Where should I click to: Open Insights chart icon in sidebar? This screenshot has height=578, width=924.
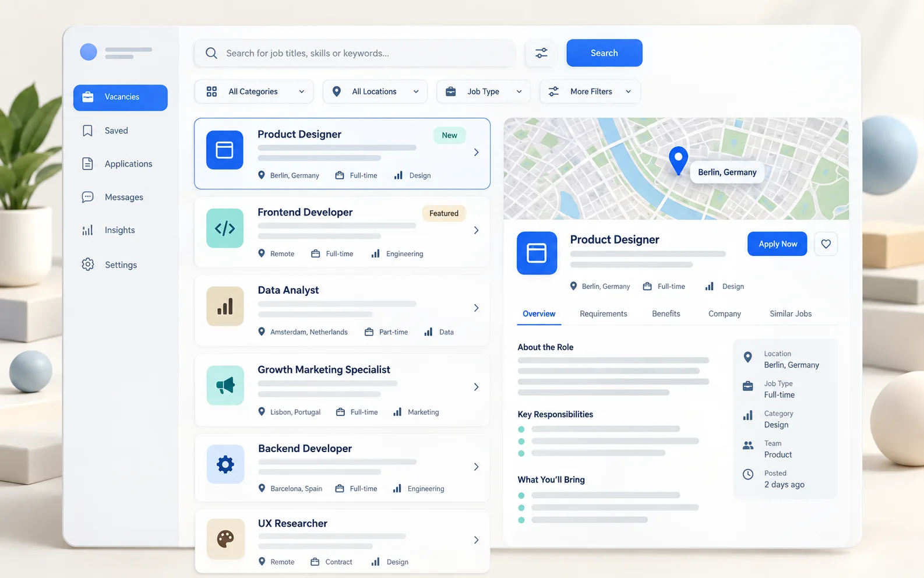87,230
